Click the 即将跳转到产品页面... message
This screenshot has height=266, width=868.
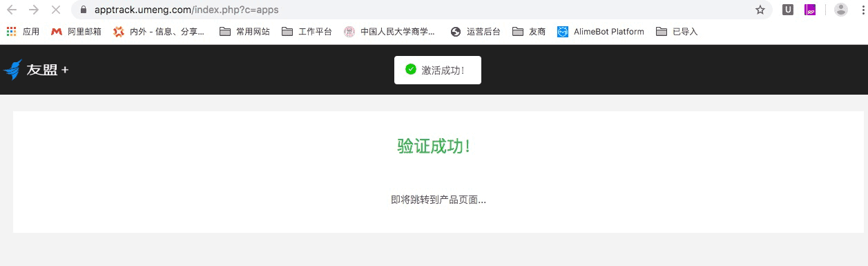pos(438,200)
